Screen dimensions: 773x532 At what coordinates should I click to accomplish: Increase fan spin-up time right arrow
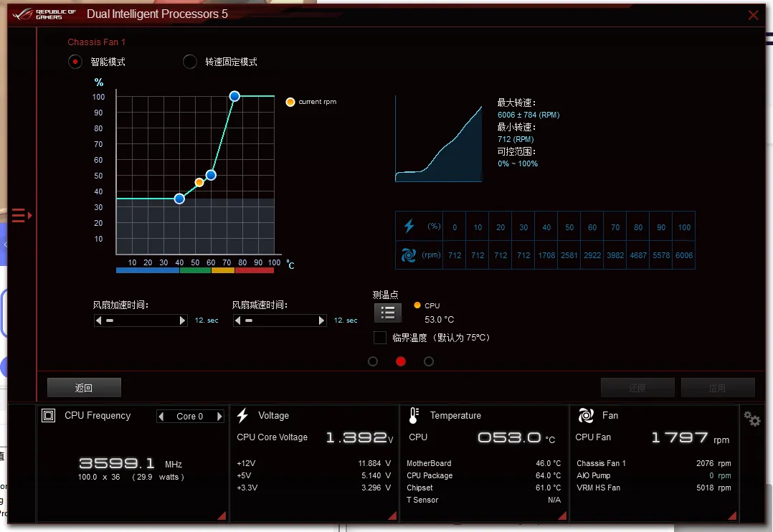point(182,320)
